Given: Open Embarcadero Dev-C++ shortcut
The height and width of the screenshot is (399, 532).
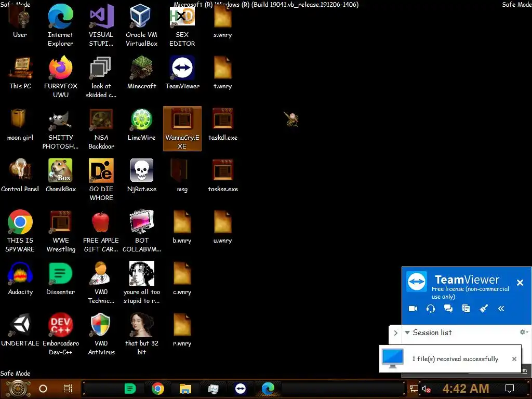Looking at the screenshot, I should (x=60, y=335).
